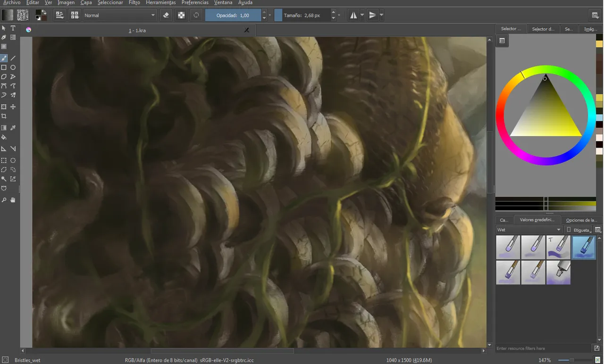Open the brush editor settings button

[59, 15]
